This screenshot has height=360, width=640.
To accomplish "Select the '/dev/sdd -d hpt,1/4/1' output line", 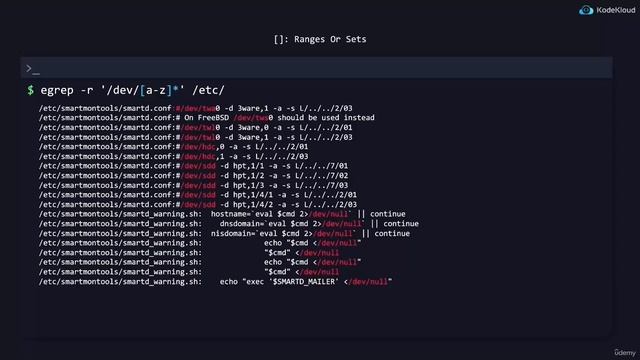I will pos(198,195).
